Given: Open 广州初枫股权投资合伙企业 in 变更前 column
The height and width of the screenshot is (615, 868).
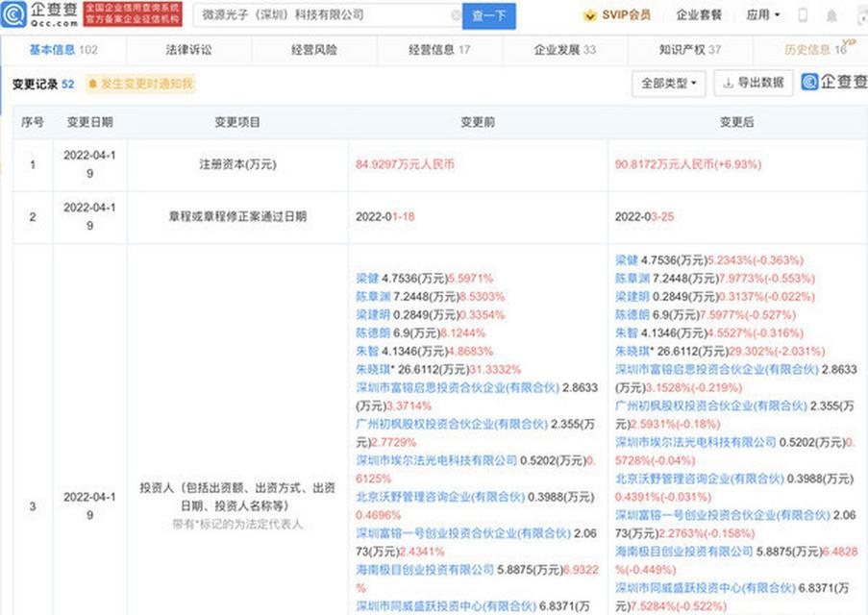Looking at the screenshot, I should point(452,424).
